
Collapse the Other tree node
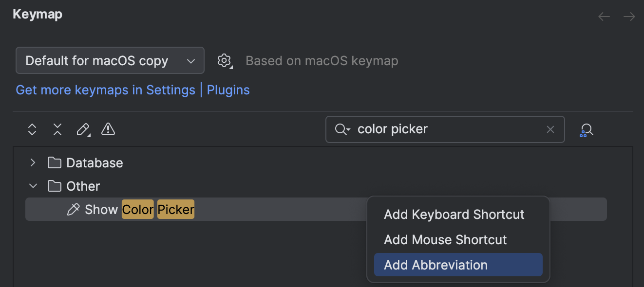click(33, 186)
